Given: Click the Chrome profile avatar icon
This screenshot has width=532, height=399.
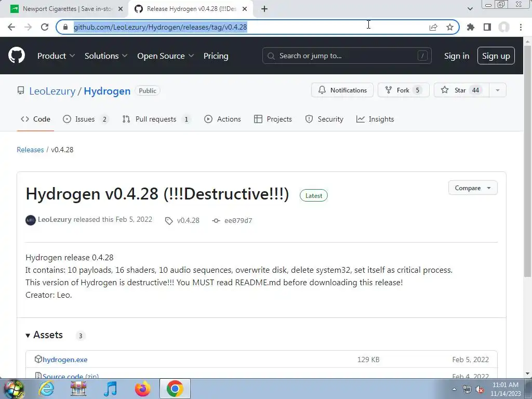Looking at the screenshot, I should point(504,27).
